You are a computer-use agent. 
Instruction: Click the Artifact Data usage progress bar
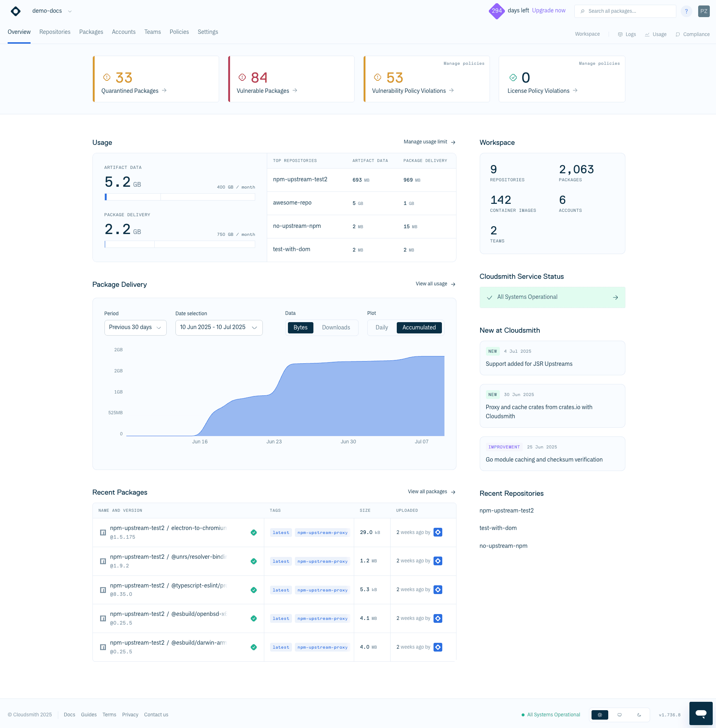coord(179,197)
